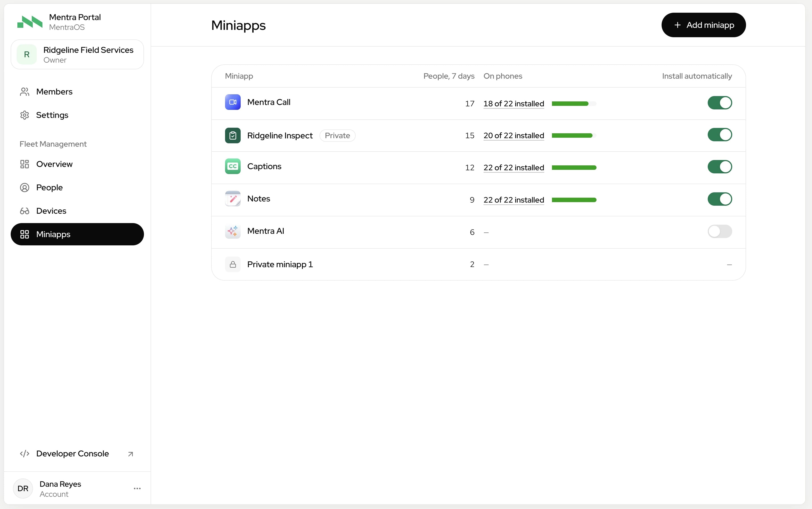Image resolution: width=812 pixels, height=509 pixels.
Task: Click the green R organization avatar
Action: [27, 55]
